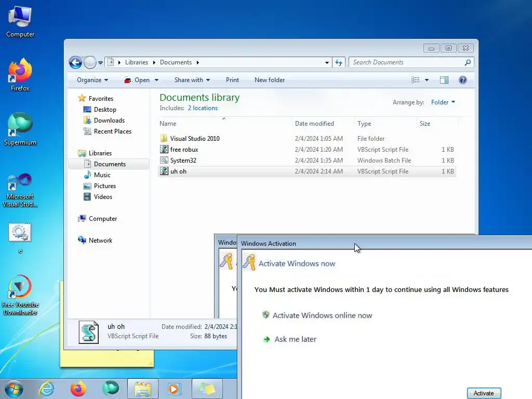Expand the Open button dropdown arrow
Viewport: 532px width, 399px height.
(x=156, y=80)
